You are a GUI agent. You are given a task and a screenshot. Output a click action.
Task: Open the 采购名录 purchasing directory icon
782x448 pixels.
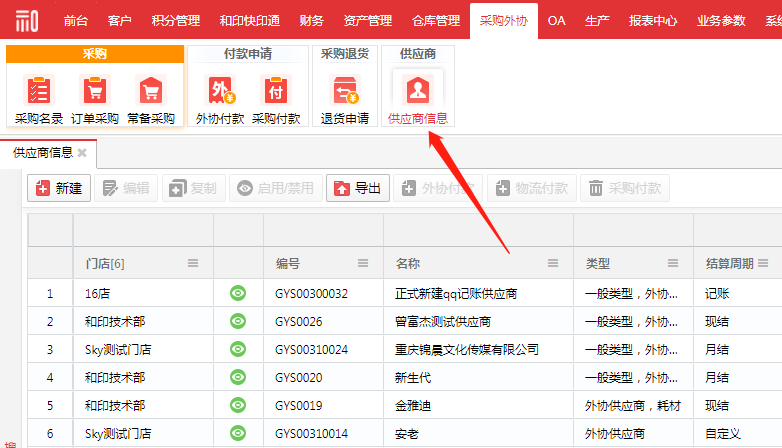click(x=38, y=92)
